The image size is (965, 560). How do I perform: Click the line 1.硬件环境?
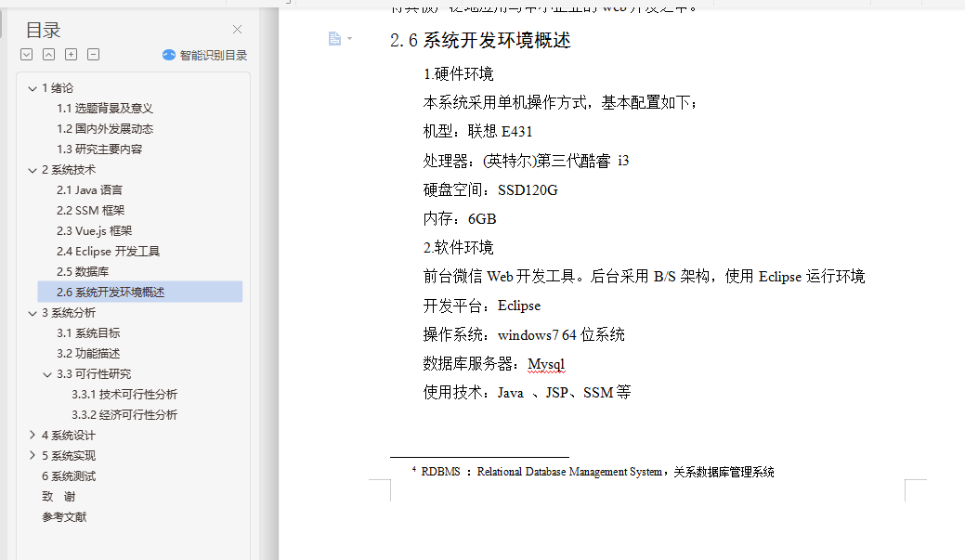click(459, 74)
